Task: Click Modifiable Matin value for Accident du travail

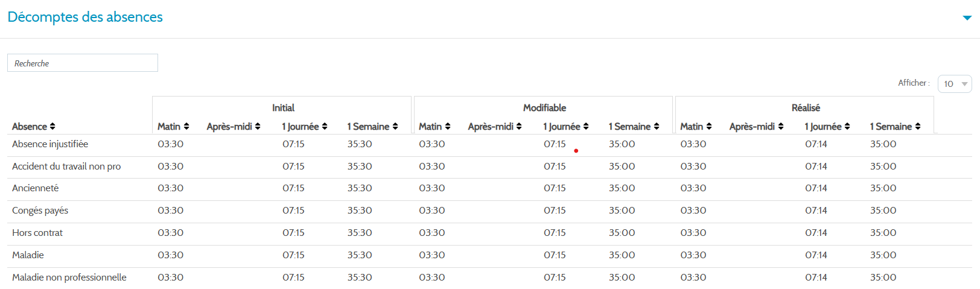Action: coord(432,167)
